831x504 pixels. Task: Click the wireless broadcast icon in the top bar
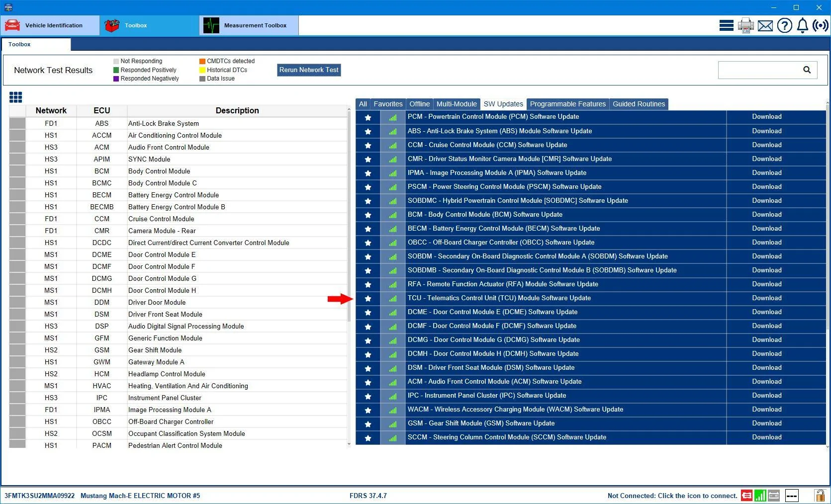(821, 25)
